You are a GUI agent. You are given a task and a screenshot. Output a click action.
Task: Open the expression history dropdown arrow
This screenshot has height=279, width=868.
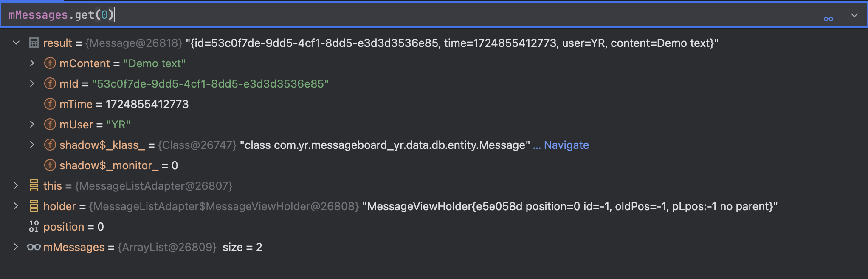[x=854, y=15]
